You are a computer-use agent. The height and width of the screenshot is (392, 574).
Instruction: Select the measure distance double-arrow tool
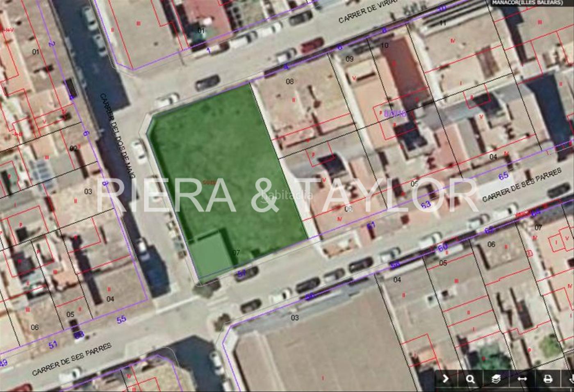click(522, 379)
